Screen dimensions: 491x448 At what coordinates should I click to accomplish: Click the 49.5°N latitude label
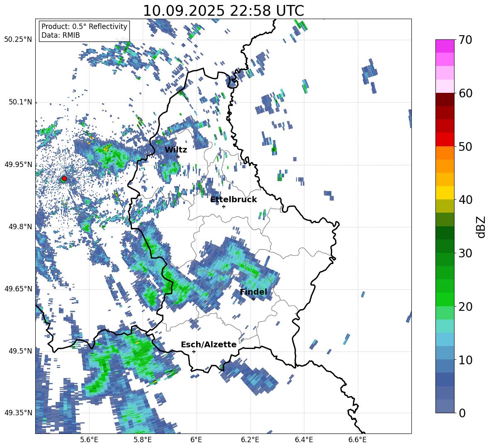pos(20,351)
